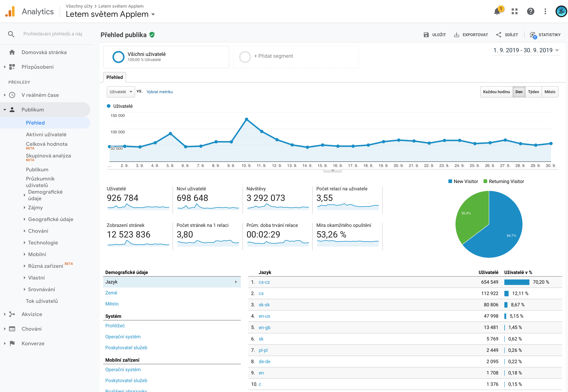Open the Přehled tab
The image size is (568, 392).
click(x=115, y=77)
